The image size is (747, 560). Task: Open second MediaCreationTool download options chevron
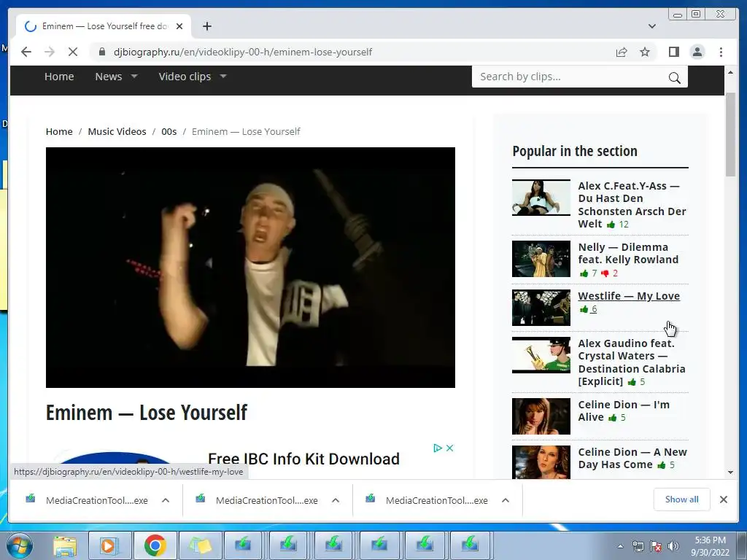[x=336, y=500]
